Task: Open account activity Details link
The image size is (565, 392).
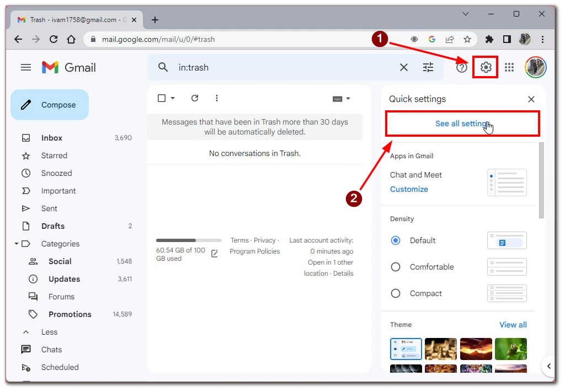Action: pos(343,273)
